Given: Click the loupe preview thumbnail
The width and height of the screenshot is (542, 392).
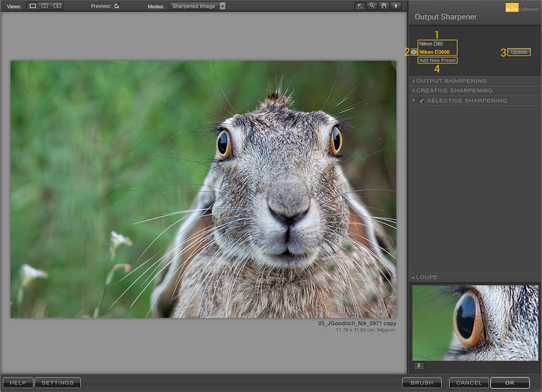Looking at the screenshot, I should 475,323.
